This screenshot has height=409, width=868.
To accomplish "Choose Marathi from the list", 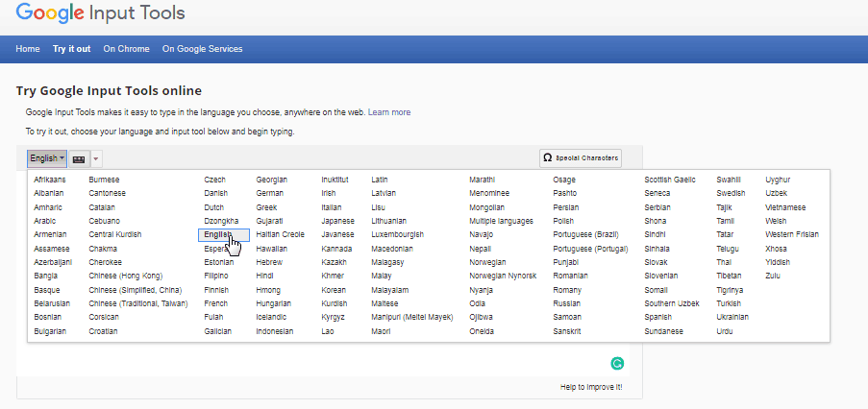I will click(x=482, y=180).
